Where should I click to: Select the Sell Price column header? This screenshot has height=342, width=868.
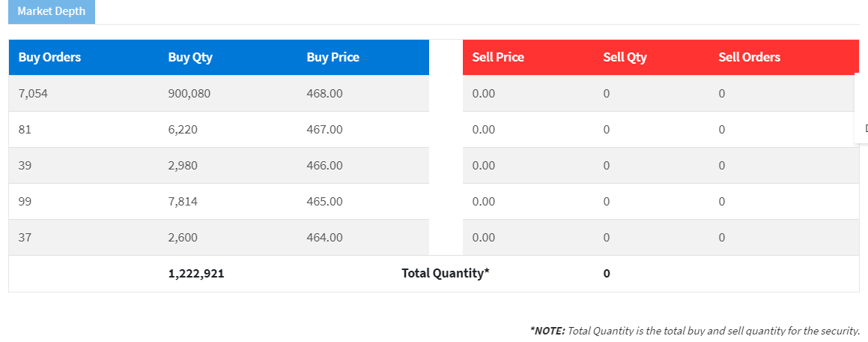498,57
